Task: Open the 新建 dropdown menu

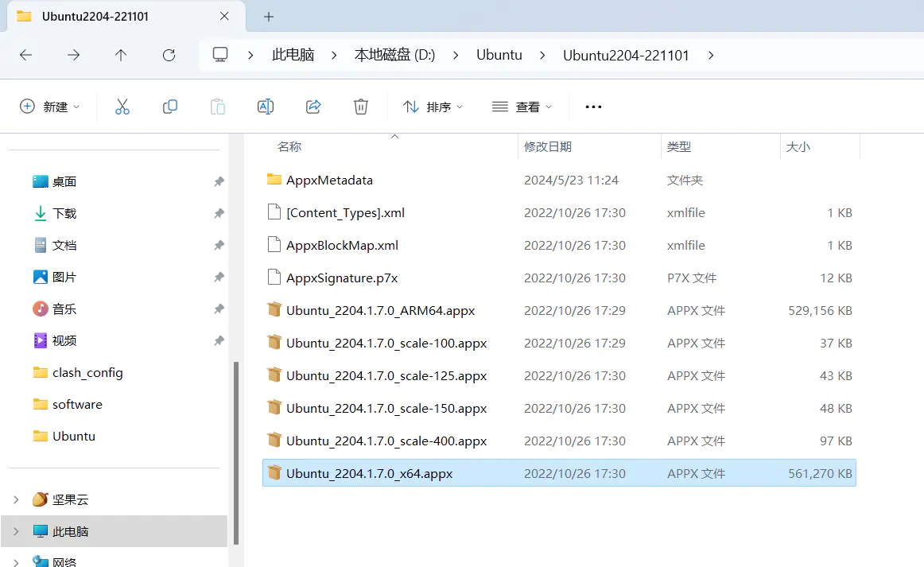Action: [50, 107]
